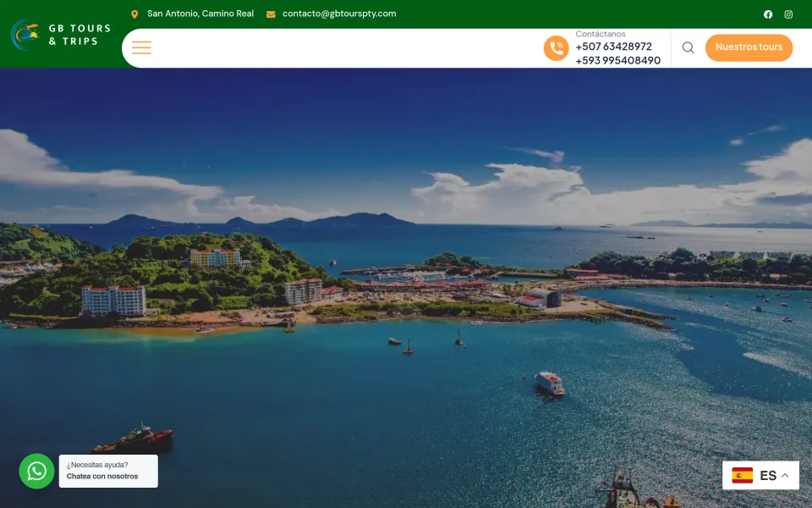Screen dimensions: 812x508
Task: Call phone number +507 63428972
Action: click(614, 47)
